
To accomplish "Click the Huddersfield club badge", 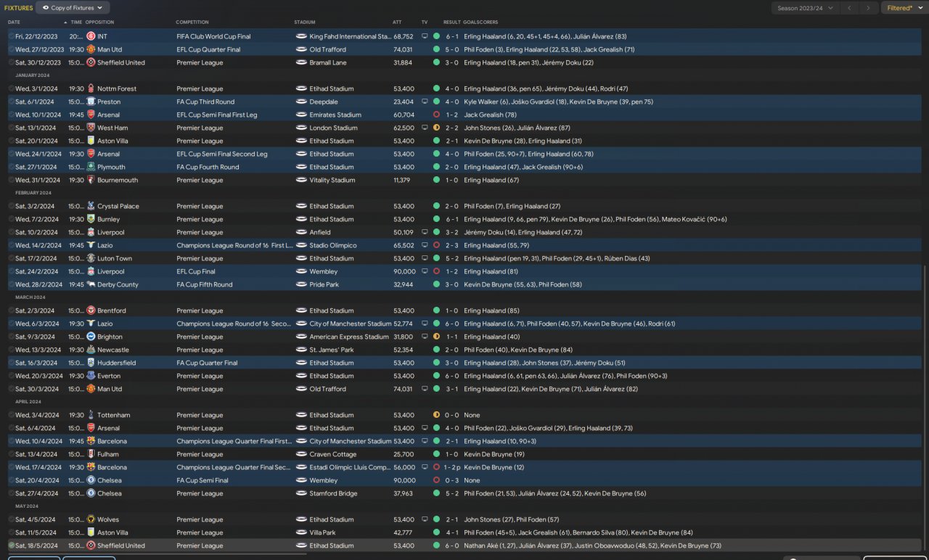I will (91, 363).
